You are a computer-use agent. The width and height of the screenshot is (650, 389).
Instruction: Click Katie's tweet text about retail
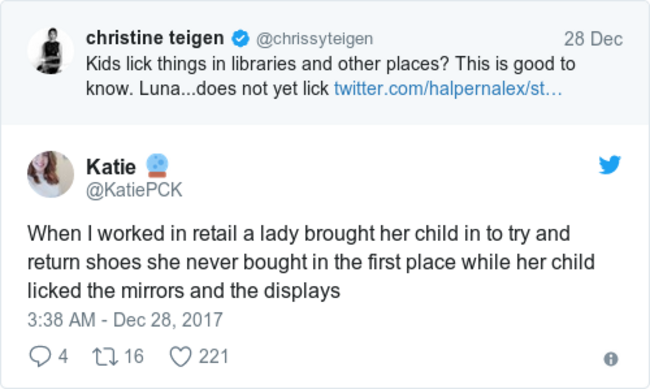coord(311,262)
